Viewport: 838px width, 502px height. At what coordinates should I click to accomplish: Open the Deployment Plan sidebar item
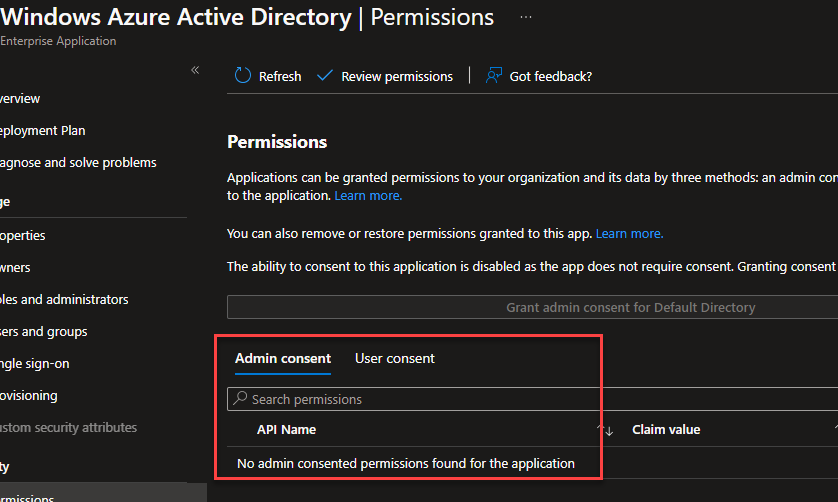coord(43,130)
